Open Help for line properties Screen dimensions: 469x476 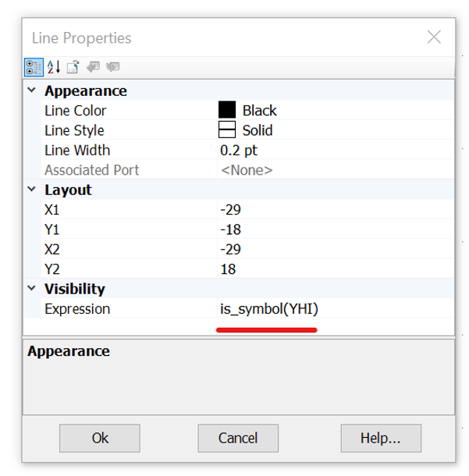pyautogui.click(x=381, y=438)
